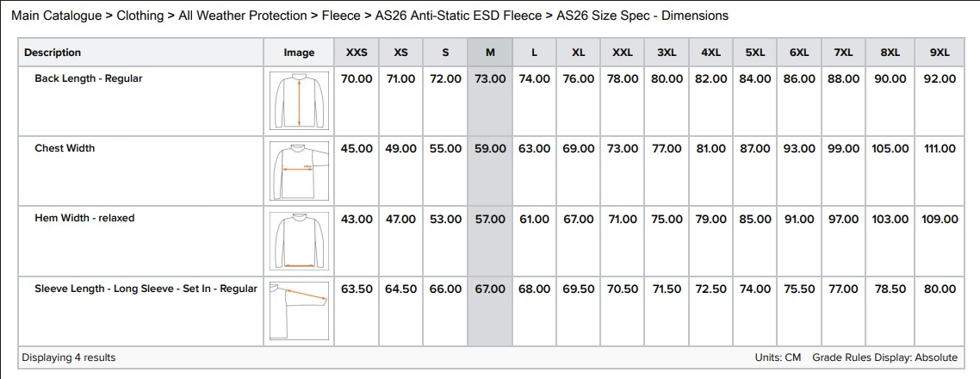Select the 9XL column header
The width and height of the screenshot is (980, 379).
940,53
